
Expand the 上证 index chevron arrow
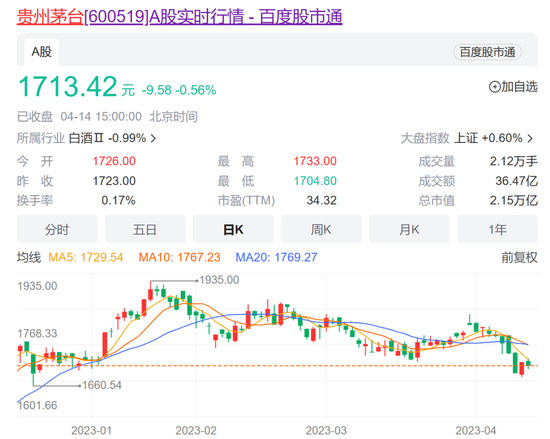[x=530, y=138]
